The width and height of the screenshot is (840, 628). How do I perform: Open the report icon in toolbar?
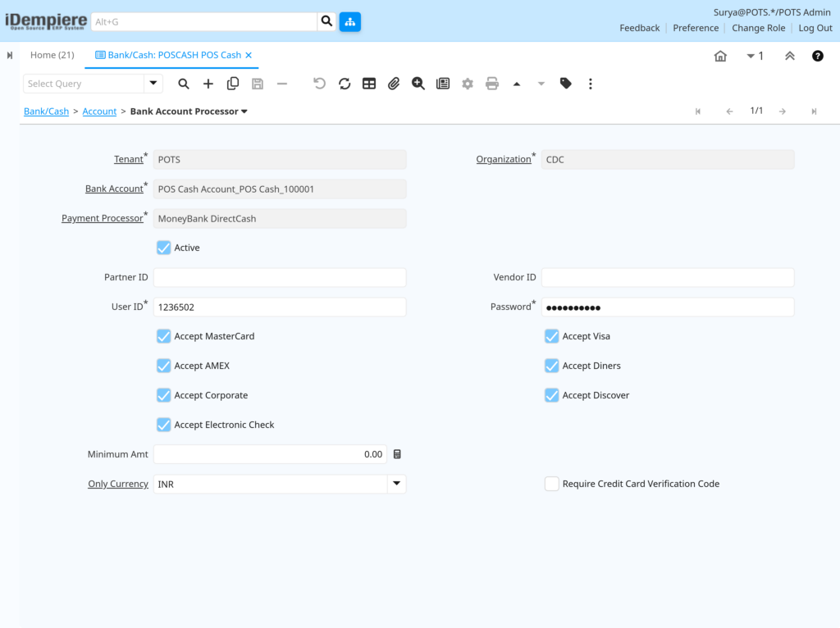coord(443,84)
